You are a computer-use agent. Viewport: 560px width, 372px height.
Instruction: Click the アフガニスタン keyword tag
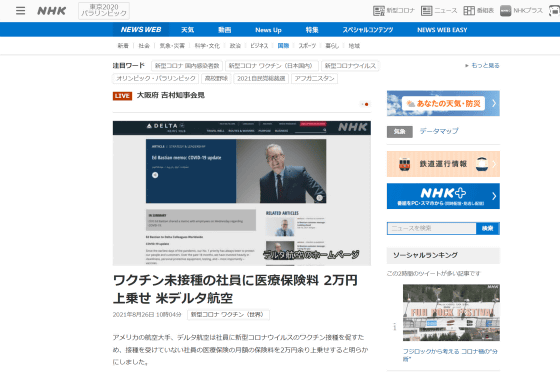tap(314, 79)
